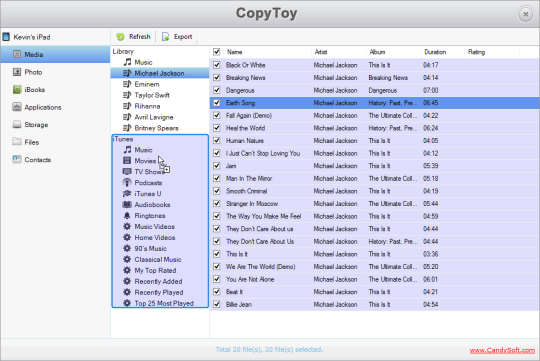Sort by the Album column header
Viewport: 540px width, 361px height.
tap(393, 52)
